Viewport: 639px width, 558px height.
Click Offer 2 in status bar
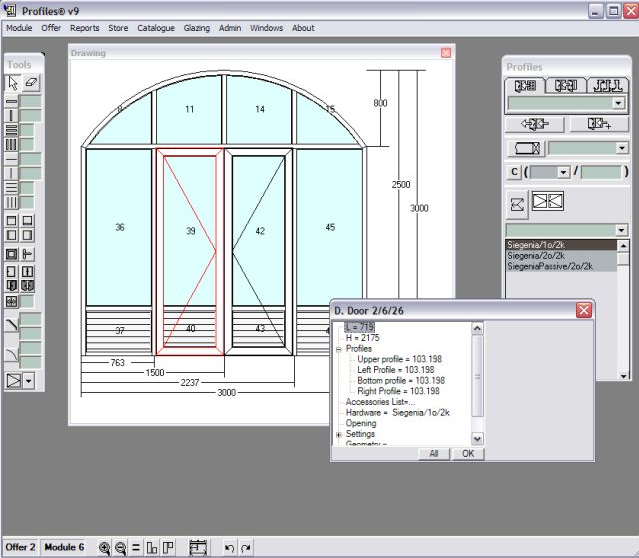[x=20, y=547]
